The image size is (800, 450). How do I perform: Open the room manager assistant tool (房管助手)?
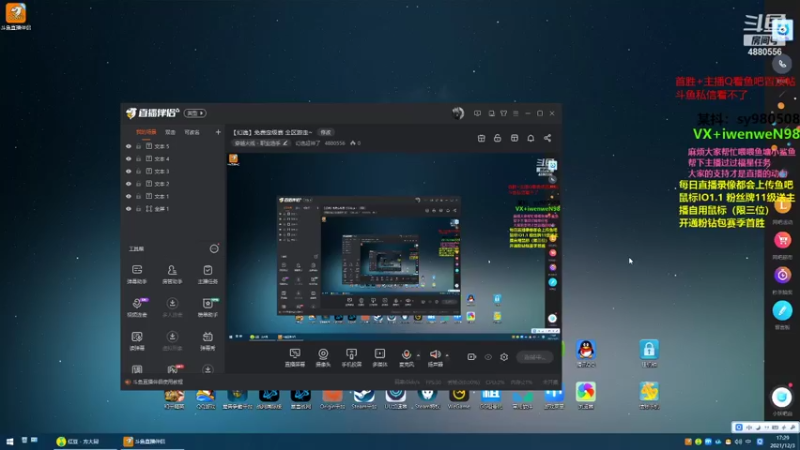[x=172, y=274]
